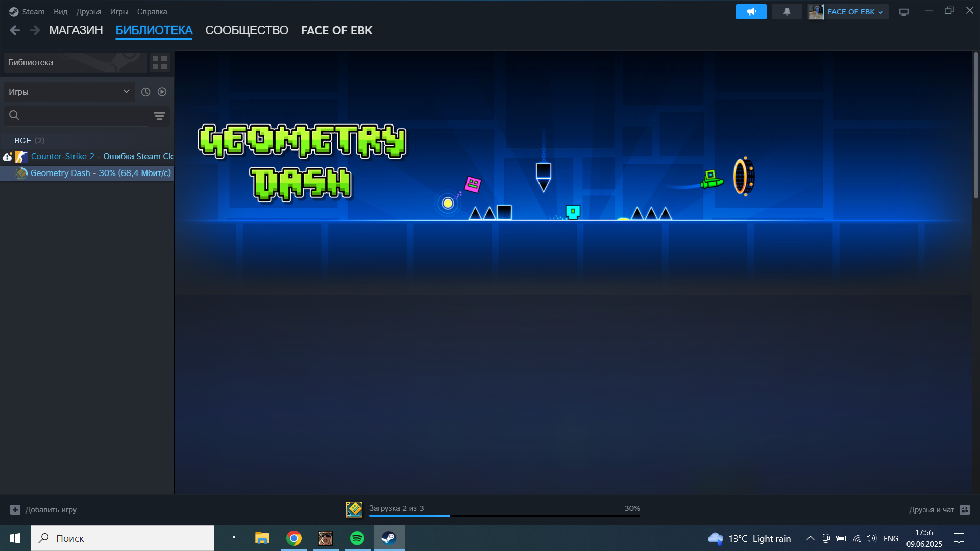Click the Steam taskbar icon
The image size is (980, 551).
pyautogui.click(x=389, y=538)
